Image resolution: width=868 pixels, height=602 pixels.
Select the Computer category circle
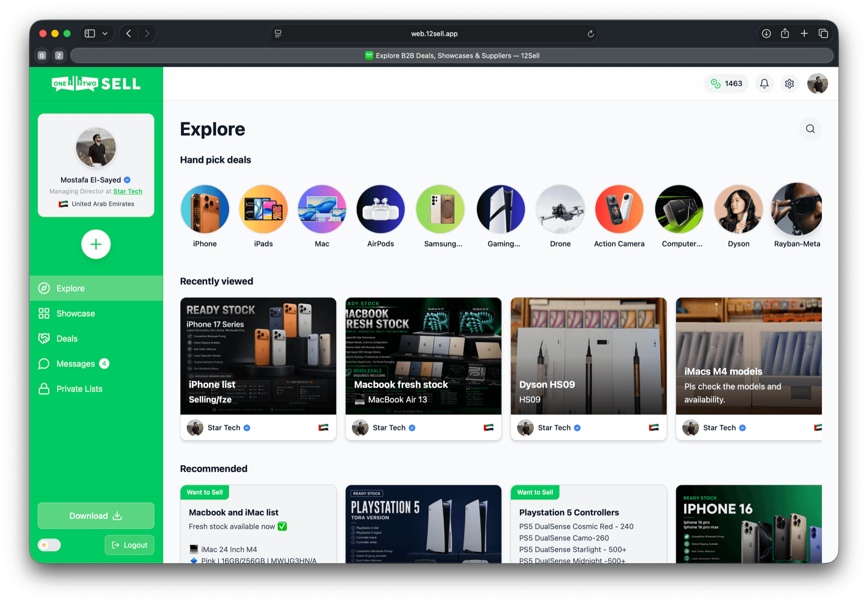tap(679, 209)
